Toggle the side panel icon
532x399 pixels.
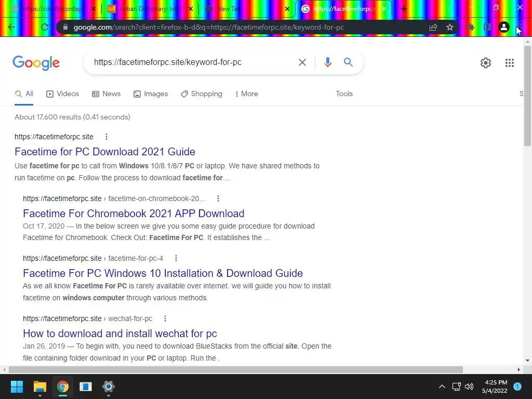click(x=487, y=27)
